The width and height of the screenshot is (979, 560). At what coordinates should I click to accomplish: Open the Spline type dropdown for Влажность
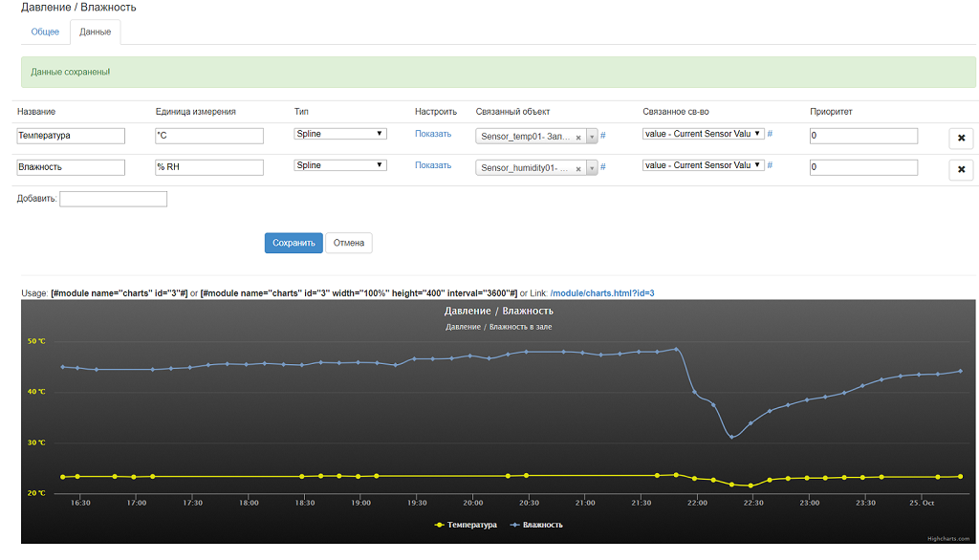[x=339, y=165]
